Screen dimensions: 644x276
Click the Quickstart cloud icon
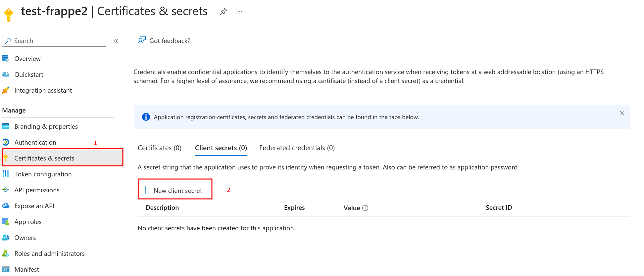(x=6, y=74)
